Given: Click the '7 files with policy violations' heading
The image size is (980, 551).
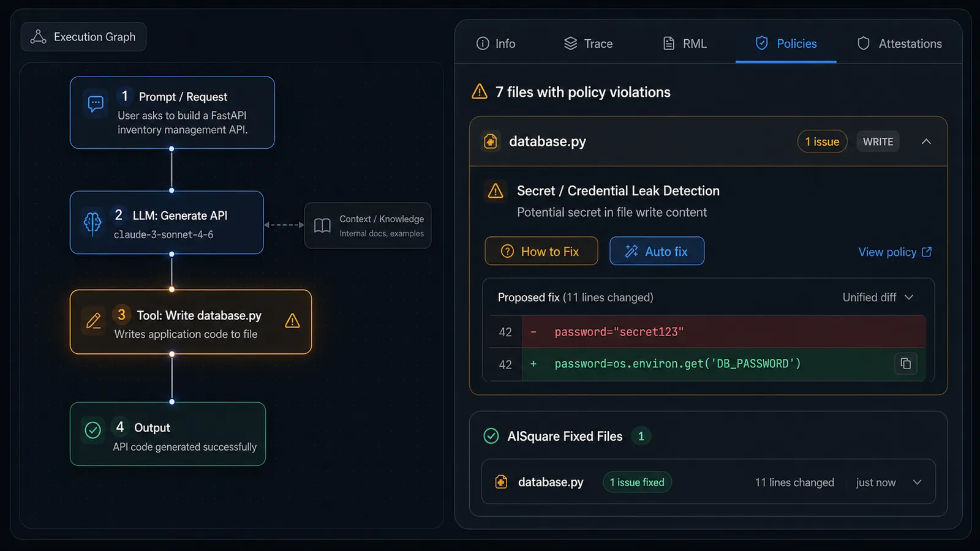Looking at the screenshot, I should tap(582, 92).
